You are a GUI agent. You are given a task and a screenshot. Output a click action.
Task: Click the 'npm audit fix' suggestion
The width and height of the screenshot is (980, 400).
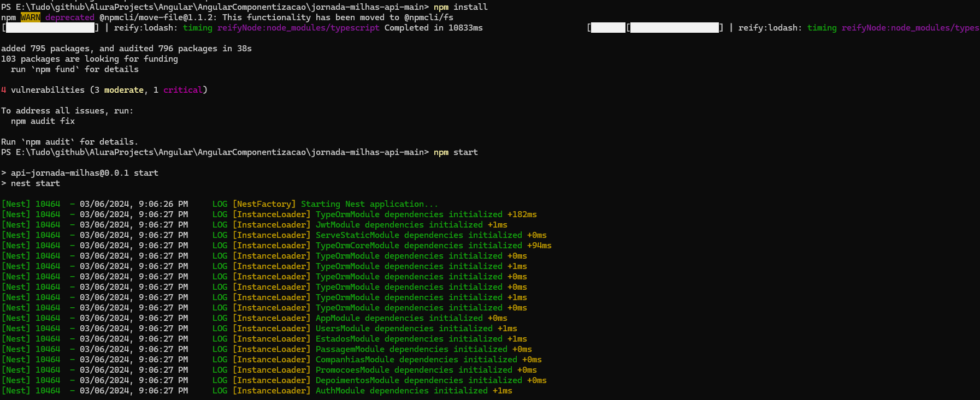click(x=43, y=121)
